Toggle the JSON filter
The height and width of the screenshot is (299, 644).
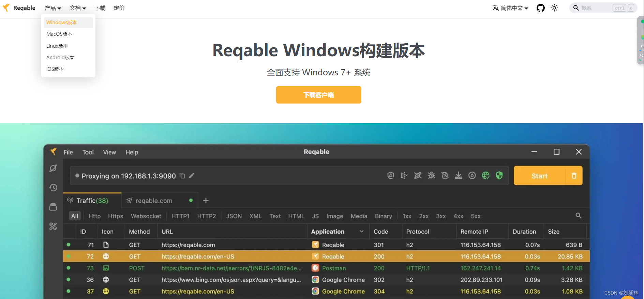click(234, 216)
